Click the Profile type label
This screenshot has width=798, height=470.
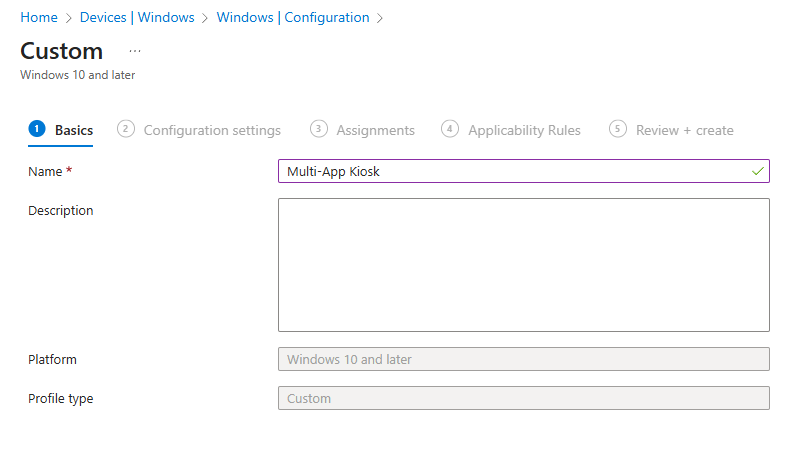tap(61, 399)
